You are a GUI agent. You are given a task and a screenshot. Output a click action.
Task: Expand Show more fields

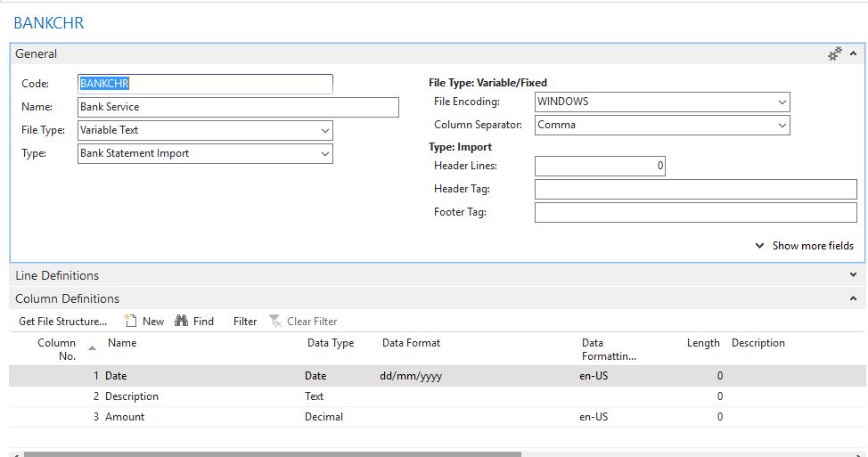click(x=805, y=246)
